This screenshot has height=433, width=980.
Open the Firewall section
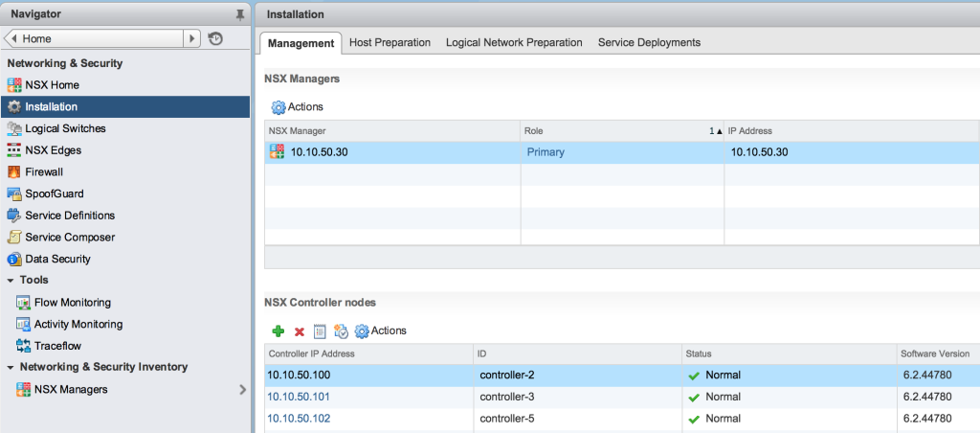pos(44,172)
